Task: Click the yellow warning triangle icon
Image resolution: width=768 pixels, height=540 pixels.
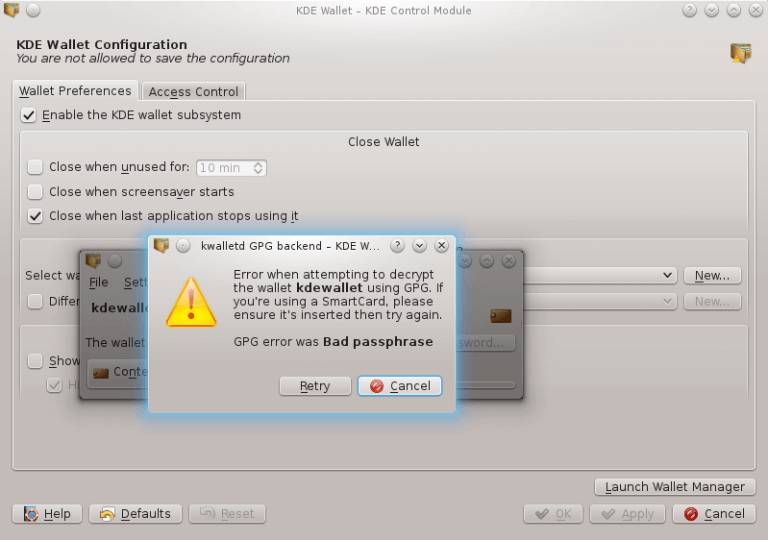Action: coord(191,303)
